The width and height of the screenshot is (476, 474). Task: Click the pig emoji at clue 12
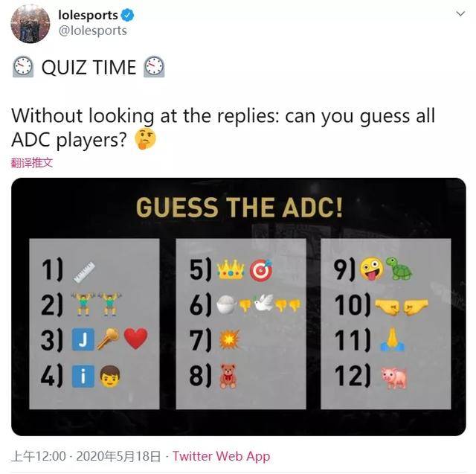click(x=394, y=377)
